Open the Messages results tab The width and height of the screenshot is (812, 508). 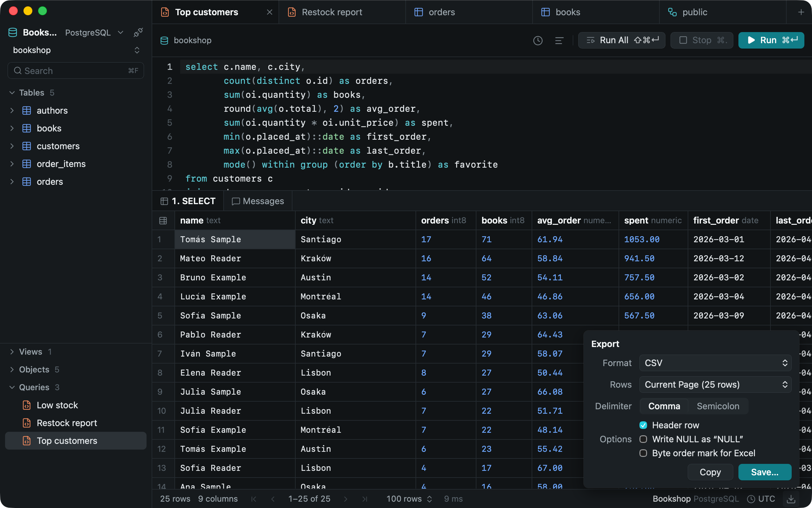tap(258, 201)
